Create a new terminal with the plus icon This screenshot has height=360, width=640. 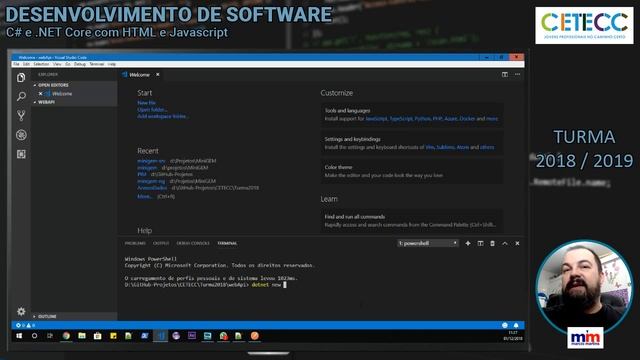tap(468, 243)
